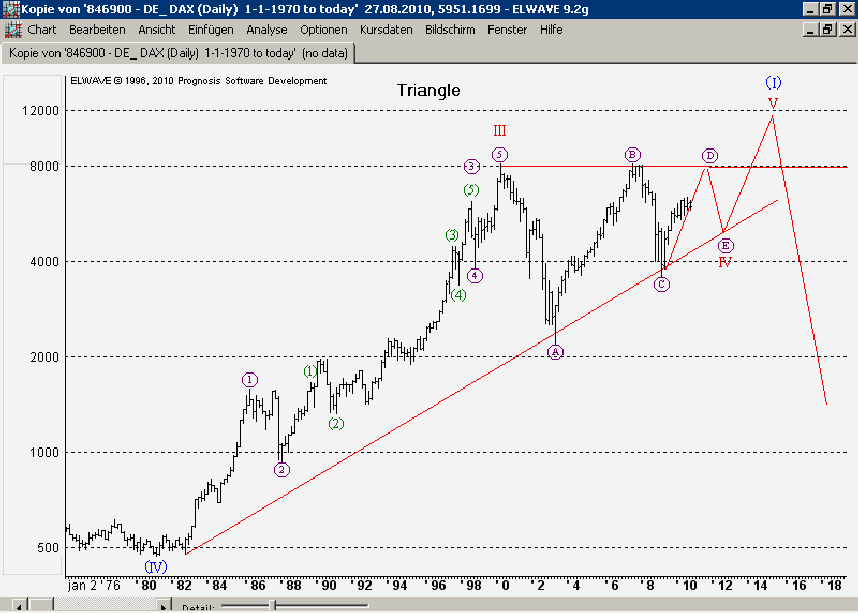The height and width of the screenshot is (613, 858).
Task: Open the Einfügen menu
Action: coord(211,30)
